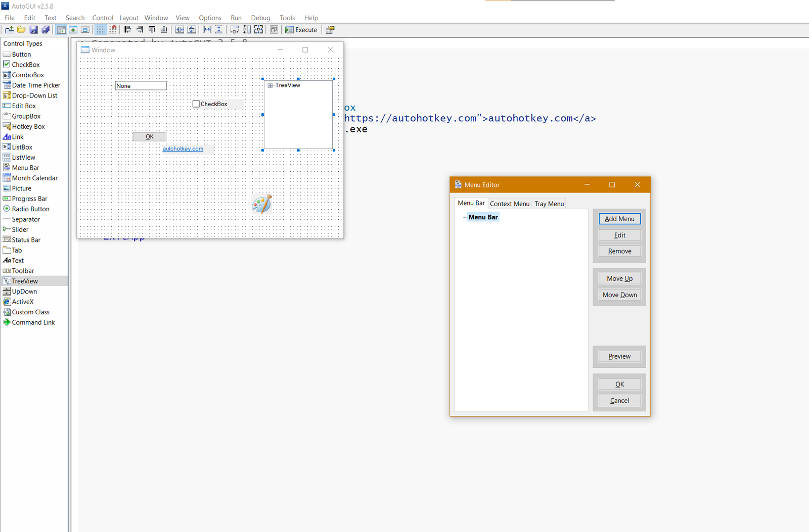
Task: Click the Save All toolbar icon
Action: (x=46, y=30)
